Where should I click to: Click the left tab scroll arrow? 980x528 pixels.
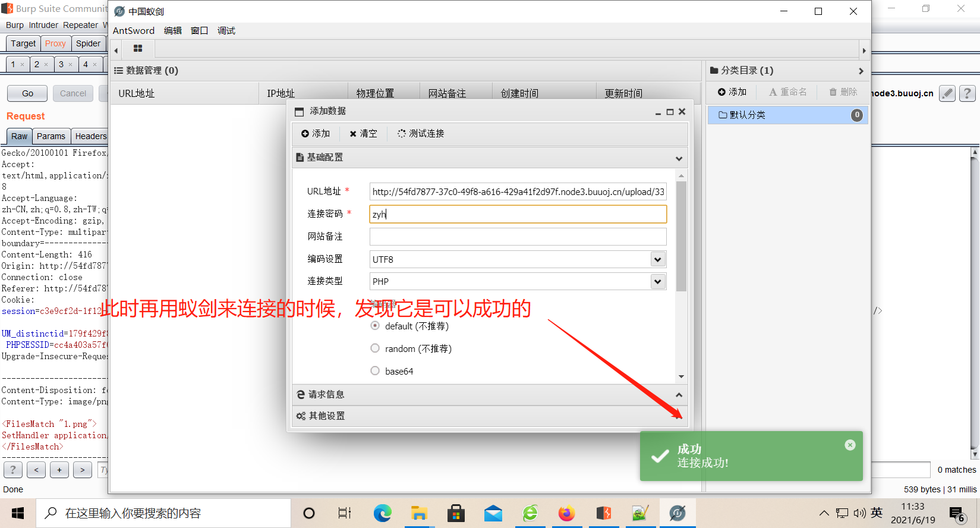(116, 51)
